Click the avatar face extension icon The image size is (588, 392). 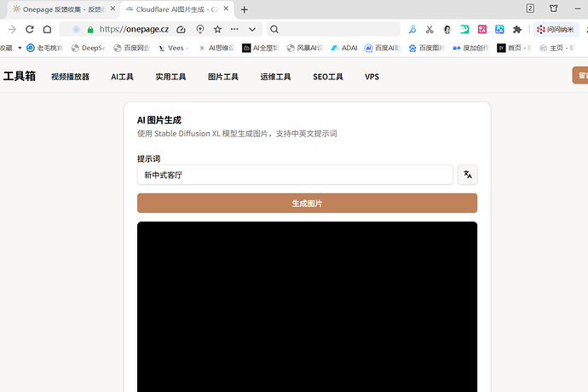pyautogui.click(x=447, y=29)
